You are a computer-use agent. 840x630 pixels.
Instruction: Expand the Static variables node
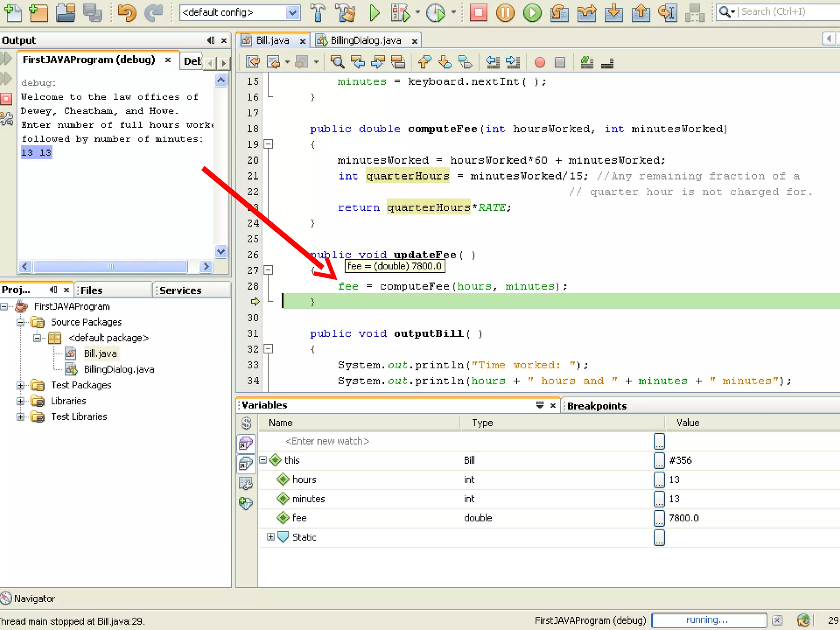[x=270, y=537]
